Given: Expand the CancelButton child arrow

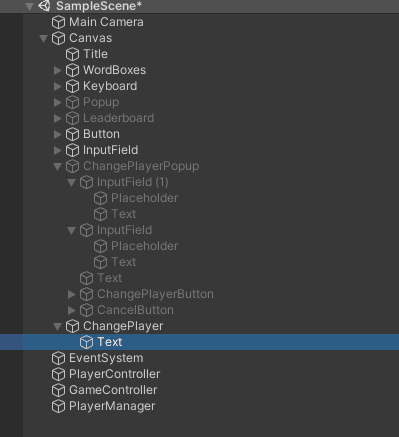Looking at the screenshot, I should pos(72,310).
